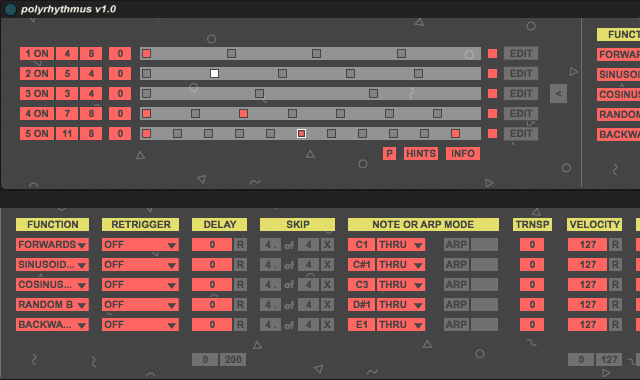Click the delay maximum field showing 200
Viewport: 640px width, 380px height.
click(233, 360)
